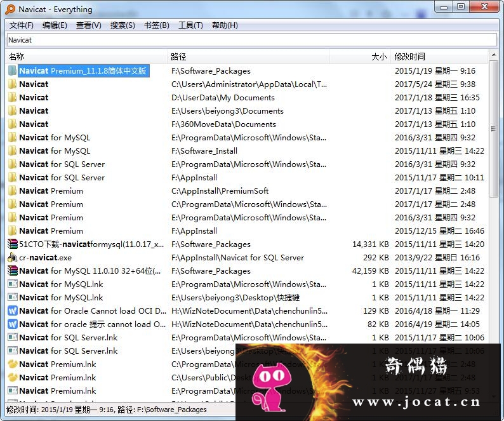Open the 工具(T) menu
The width and height of the screenshot is (504, 421).
pos(190,25)
